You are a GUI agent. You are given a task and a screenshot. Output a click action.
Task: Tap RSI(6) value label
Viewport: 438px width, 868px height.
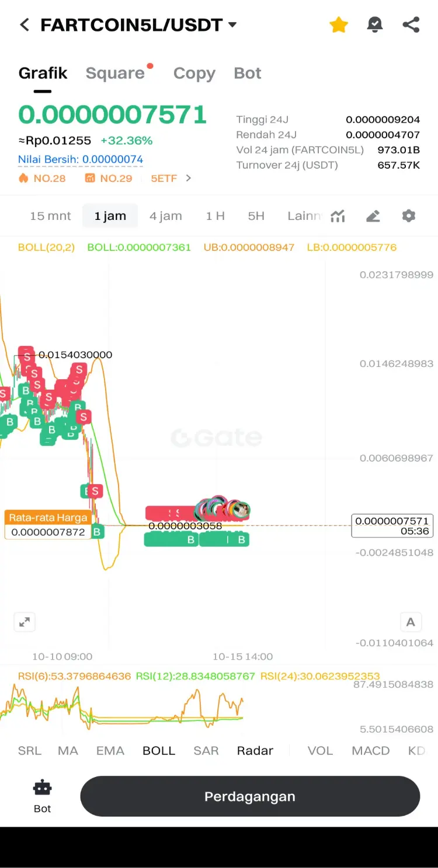tap(74, 677)
